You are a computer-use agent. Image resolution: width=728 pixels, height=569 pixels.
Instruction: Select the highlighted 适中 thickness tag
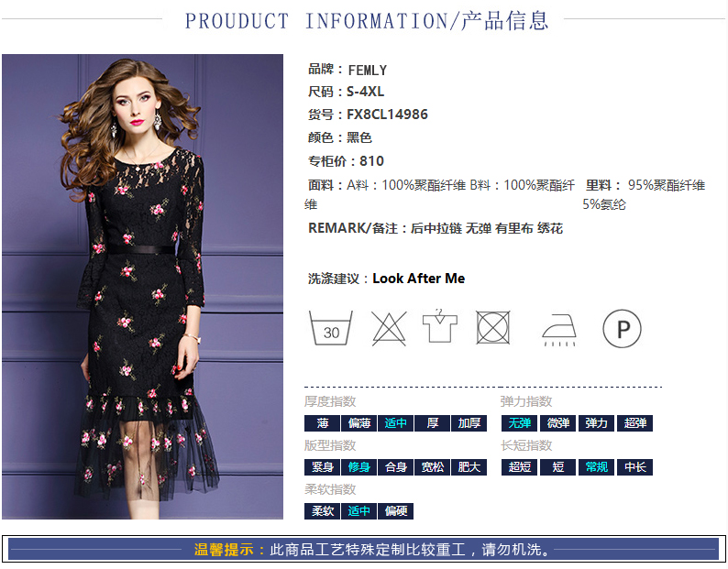click(395, 422)
